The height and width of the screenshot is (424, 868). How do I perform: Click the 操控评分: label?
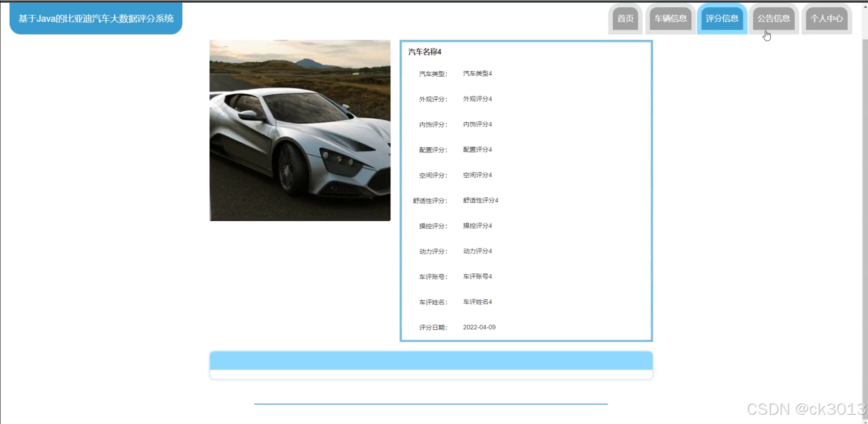point(433,226)
